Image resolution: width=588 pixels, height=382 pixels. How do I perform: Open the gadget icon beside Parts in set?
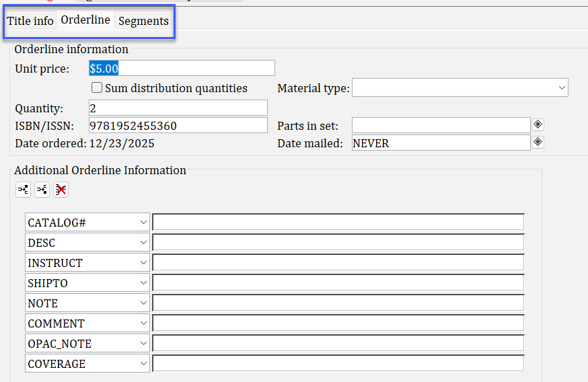coord(538,124)
